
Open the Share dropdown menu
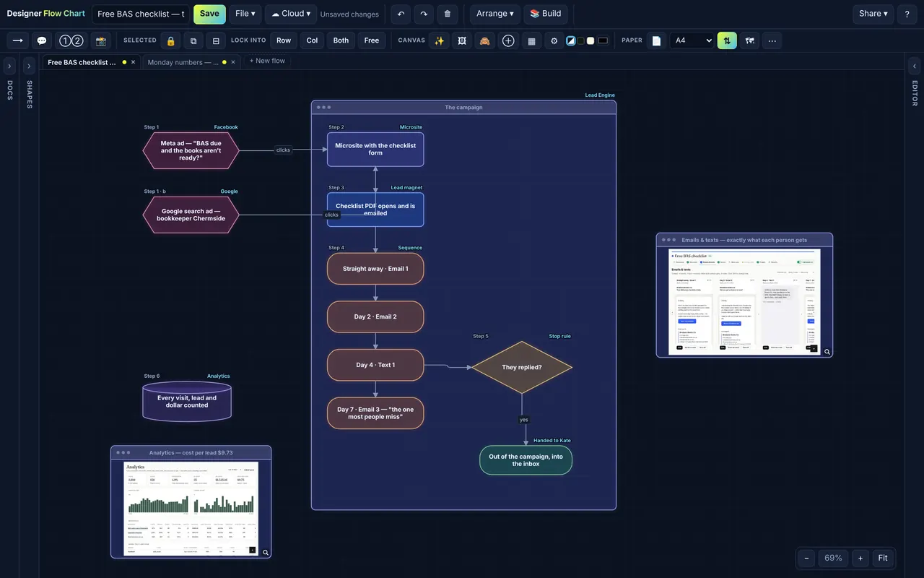tap(873, 14)
